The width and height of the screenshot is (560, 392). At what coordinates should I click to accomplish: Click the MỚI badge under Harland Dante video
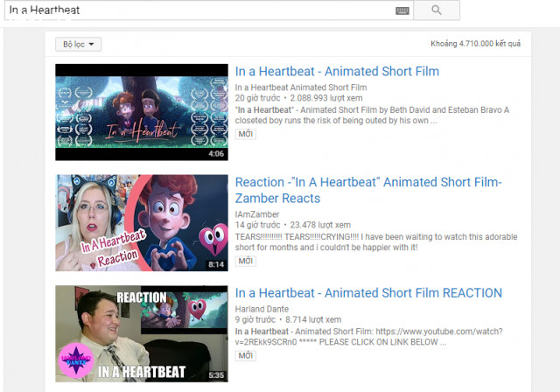point(245,355)
